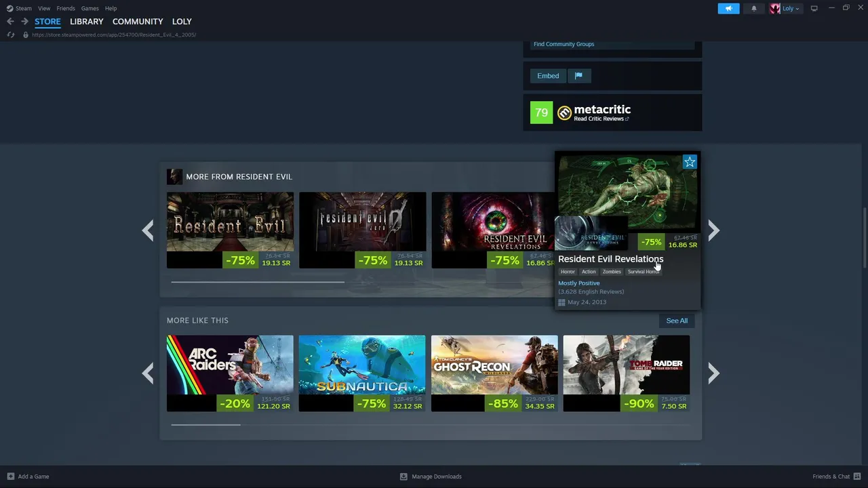Click the Survival Horror tag in popup
Screen dimensions: 868x488
[644, 272]
